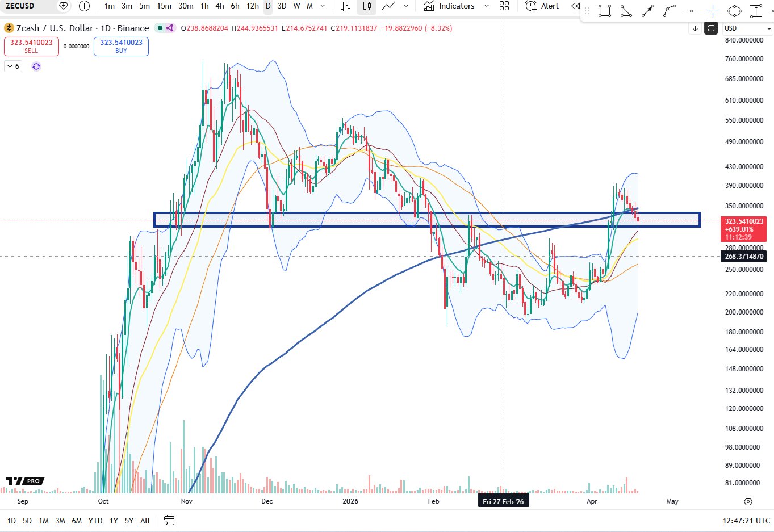Start bar Replay with the rewind icon
The width and height of the screenshot is (774, 532).
pos(575,6)
